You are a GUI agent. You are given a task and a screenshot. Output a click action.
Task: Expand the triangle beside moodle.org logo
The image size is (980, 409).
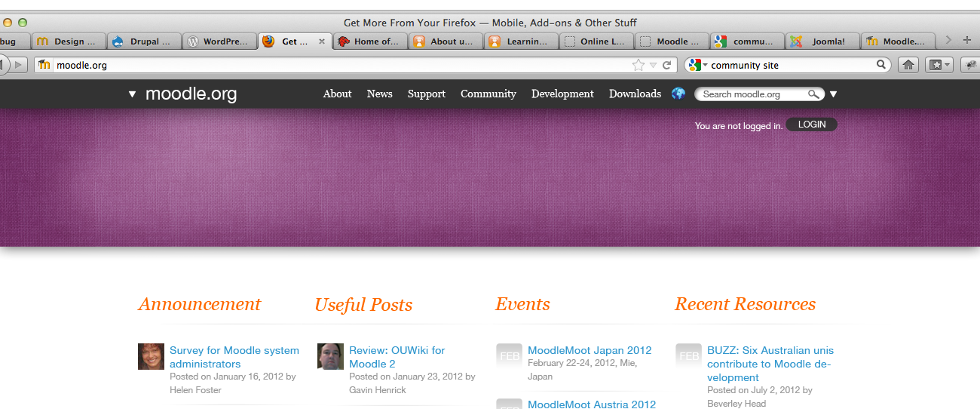[x=132, y=94]
